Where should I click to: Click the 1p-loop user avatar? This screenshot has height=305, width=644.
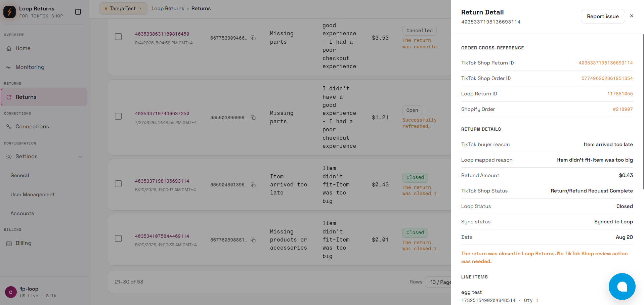click(x=11, y=292)
